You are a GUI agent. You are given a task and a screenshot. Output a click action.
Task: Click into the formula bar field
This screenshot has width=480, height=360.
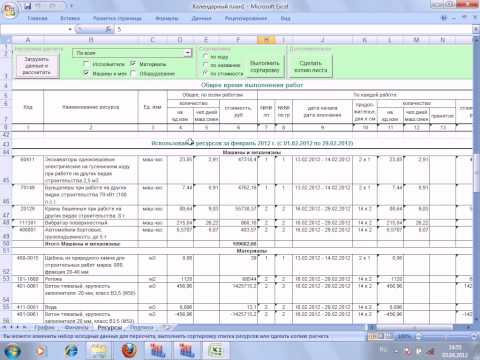coord(293,29)
